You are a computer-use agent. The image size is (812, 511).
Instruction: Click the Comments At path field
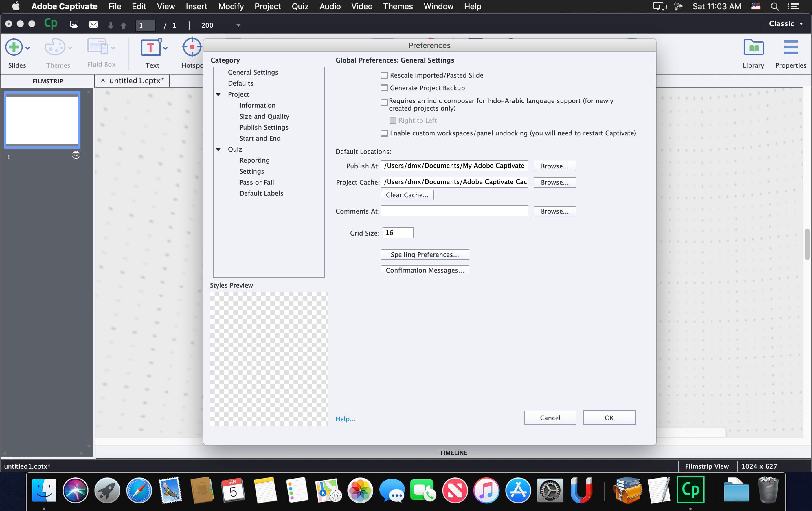click(454, 211)
